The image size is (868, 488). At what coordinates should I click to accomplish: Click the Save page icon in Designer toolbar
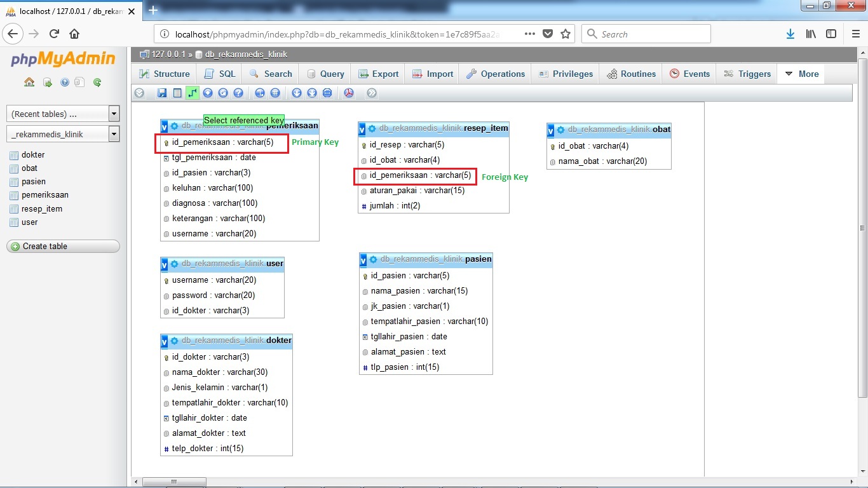coord(161,93)
